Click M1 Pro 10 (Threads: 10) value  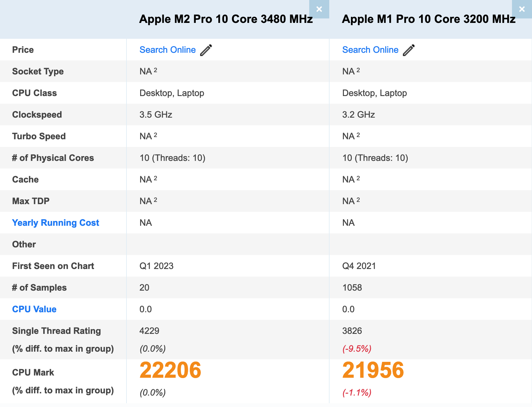tap(375, 158)
